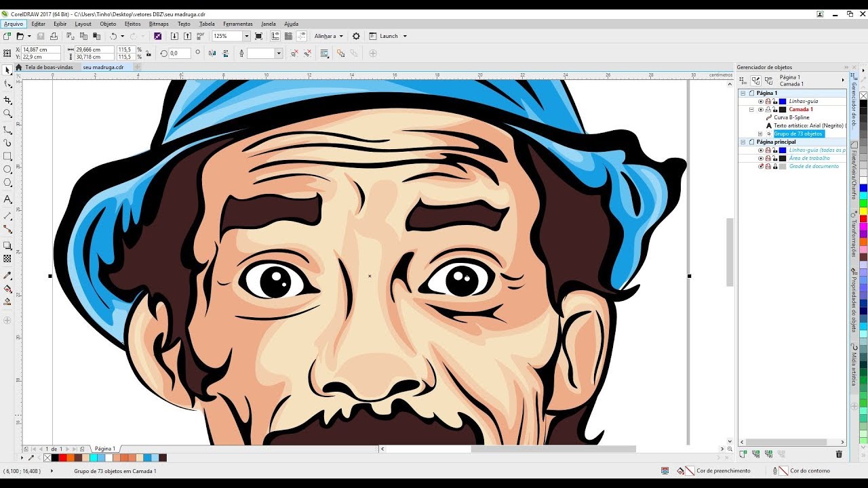
Task: Click the no-color X swatch in right palette
Action: (863, 95)
